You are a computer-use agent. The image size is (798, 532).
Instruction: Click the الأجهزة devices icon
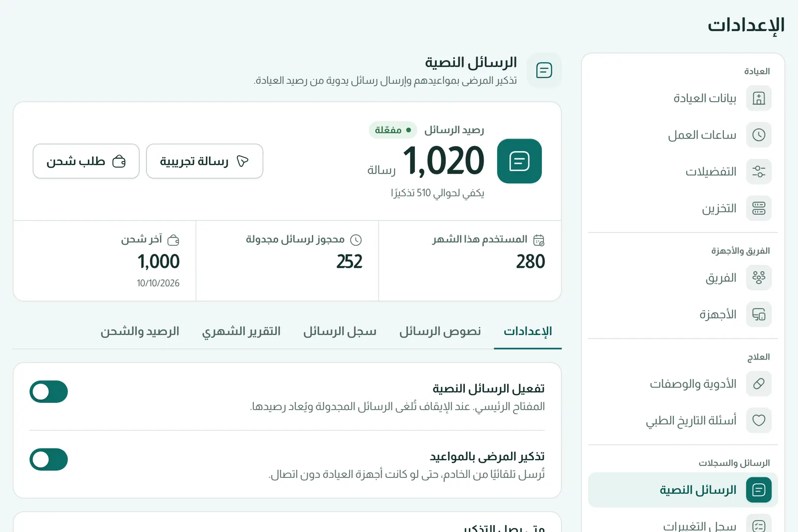coord(759,314)
